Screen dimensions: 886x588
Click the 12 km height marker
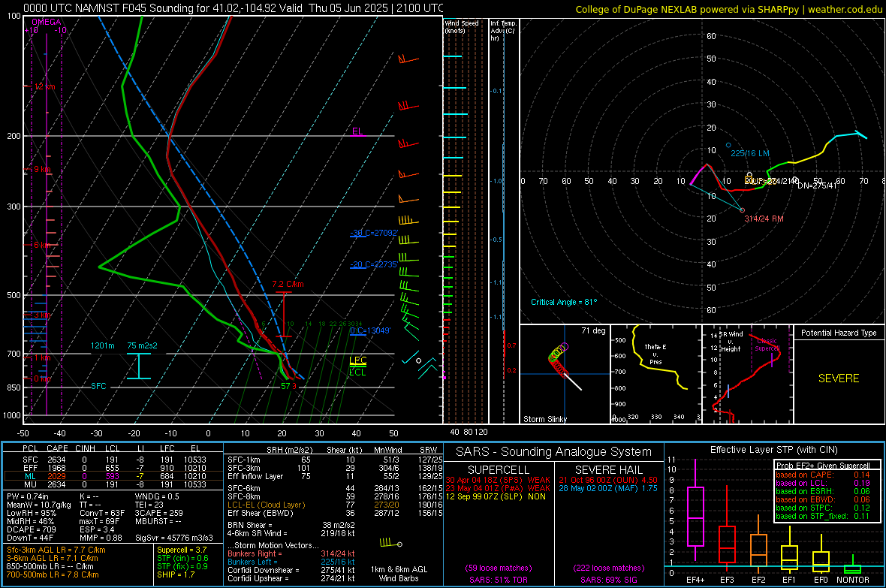point(44,86)
